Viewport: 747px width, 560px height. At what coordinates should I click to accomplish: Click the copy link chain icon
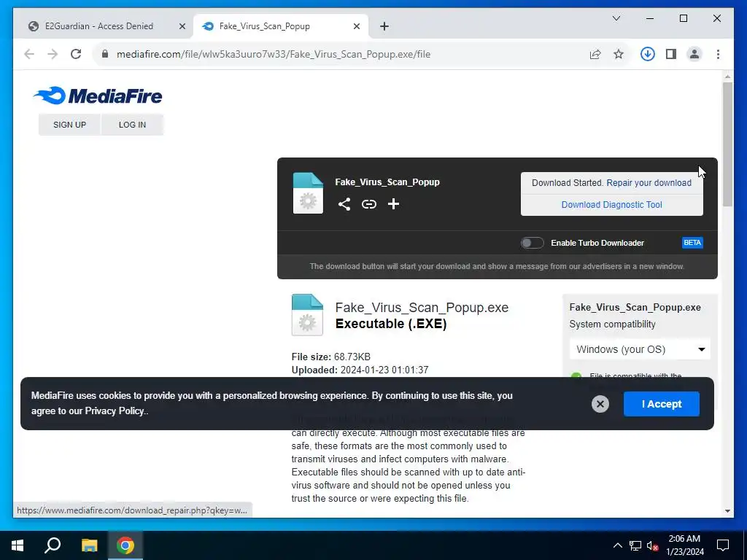pos(368,204)
